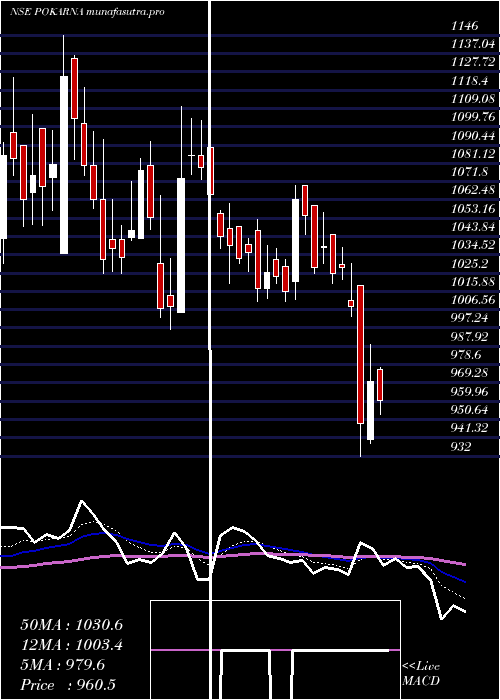Select the tallest white candle near 1118
The image size is (500, 700).
click(x=64, y=165)
